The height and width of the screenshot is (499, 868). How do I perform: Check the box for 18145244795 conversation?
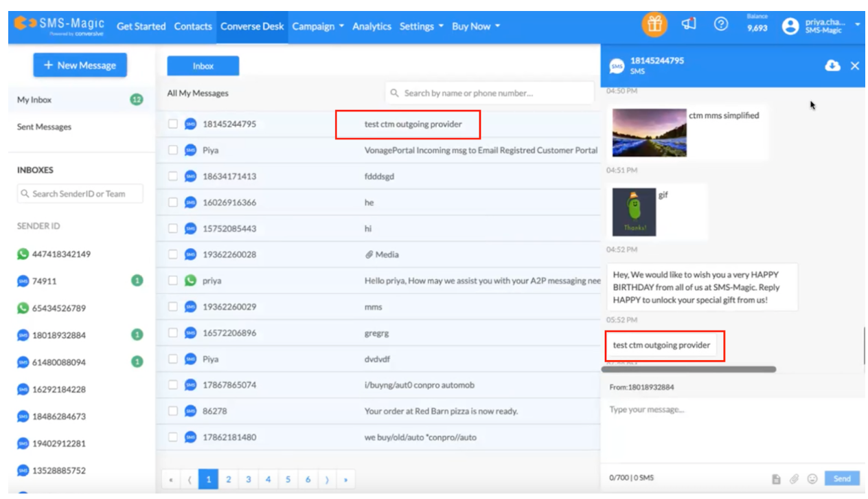pyautogui.click(x=173, y=124)
